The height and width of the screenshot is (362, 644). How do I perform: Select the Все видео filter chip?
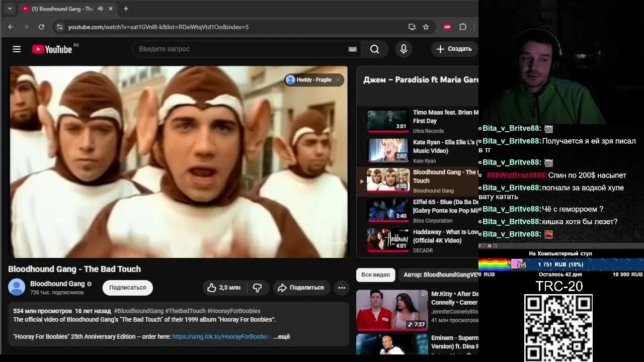click(375, 275)
